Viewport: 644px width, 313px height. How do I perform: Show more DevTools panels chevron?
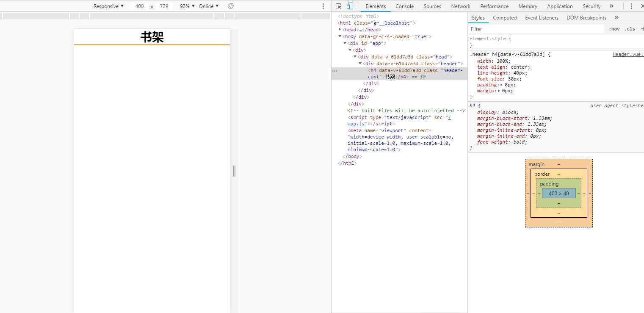click(x=611, y=6)
